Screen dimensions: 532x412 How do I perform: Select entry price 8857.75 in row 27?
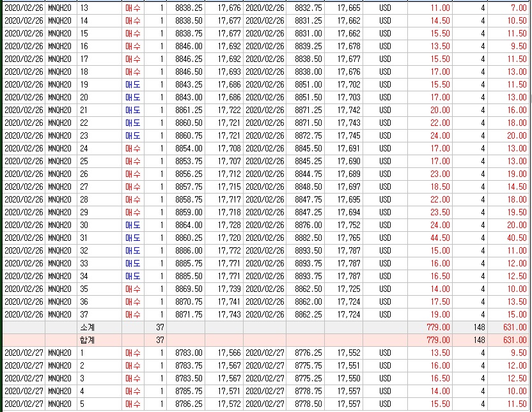click(x=189, y=187)
